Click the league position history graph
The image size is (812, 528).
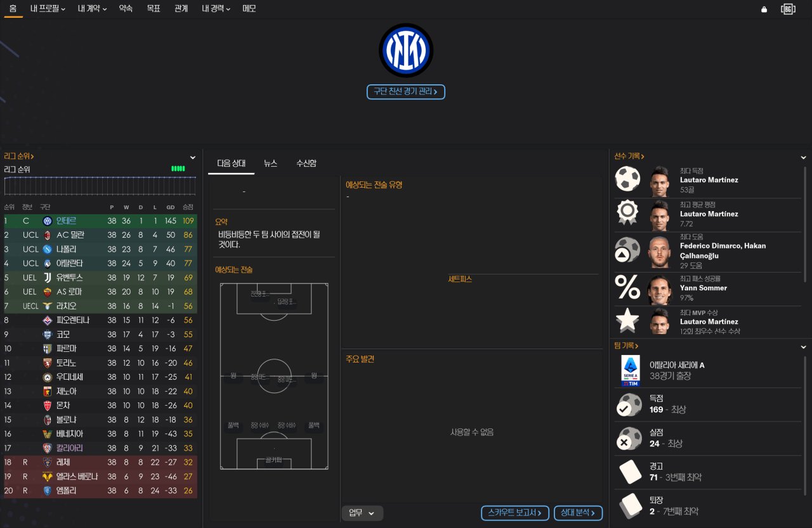click(x=100, y=186)
